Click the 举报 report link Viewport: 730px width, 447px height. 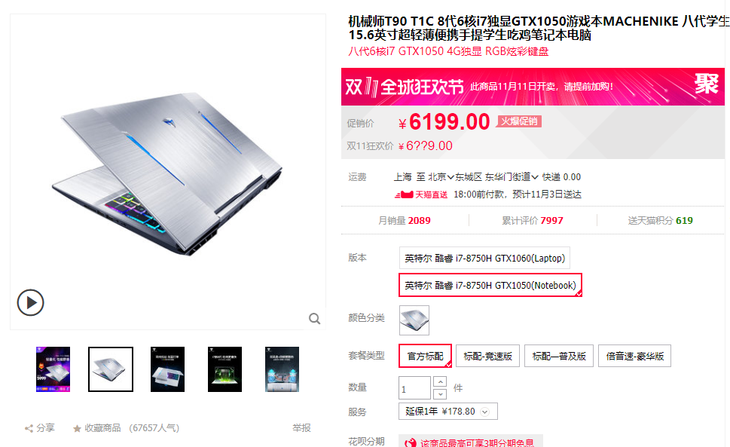pyautogui.click(x=301, y=428)
